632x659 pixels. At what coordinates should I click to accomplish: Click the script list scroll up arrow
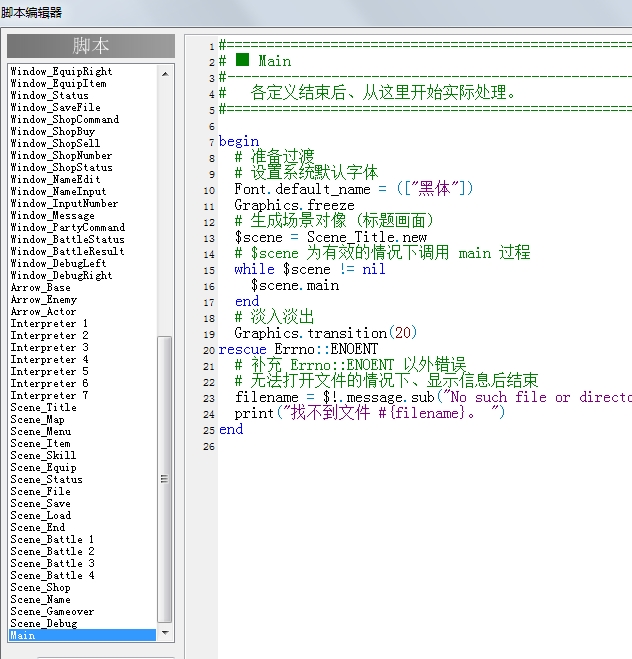click(165, 74)
